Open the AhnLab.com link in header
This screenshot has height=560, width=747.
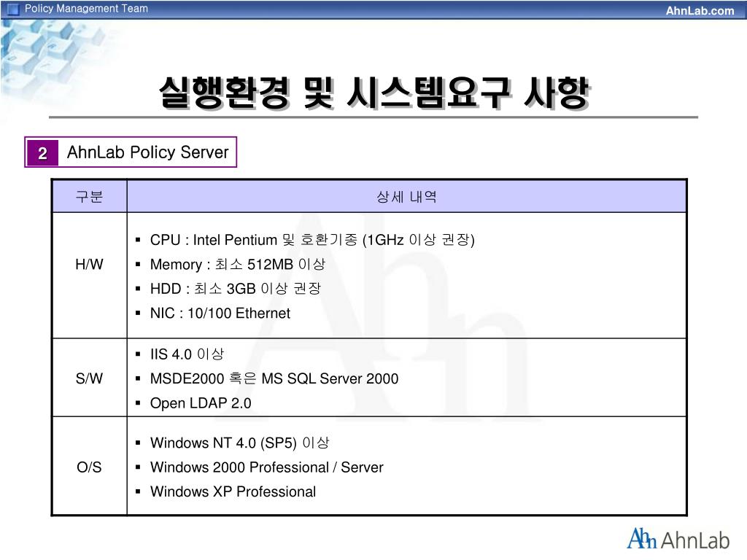click(x=700, y=10)
